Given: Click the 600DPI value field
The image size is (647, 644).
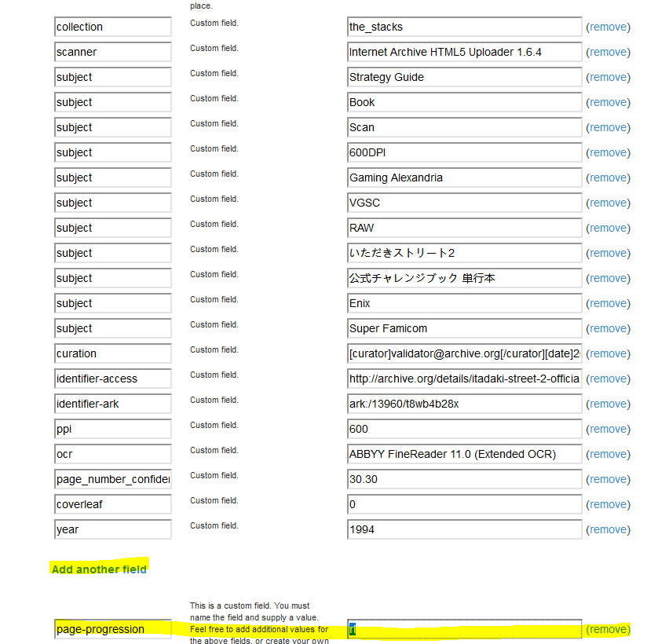Looking at the screenshot, I should [x=465, y=152].
